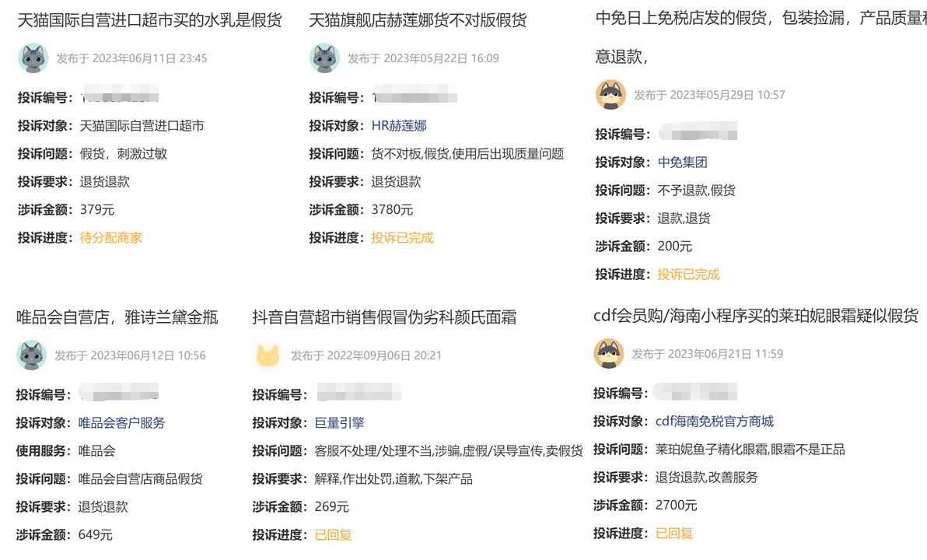The image size is (927, 560).
Task: Open the 唯品会客户服务 link
Action: 121,423
